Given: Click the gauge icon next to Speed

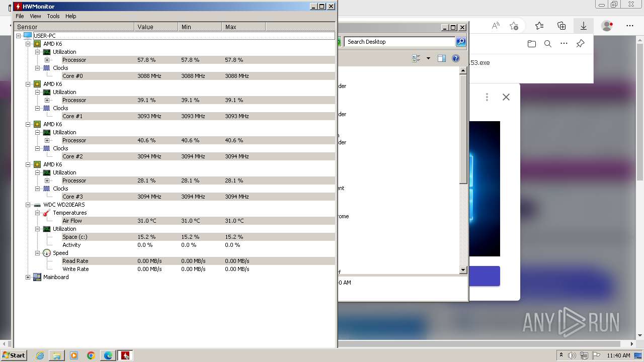Looking at the screenshot, I should pyautogui.click(x=47, y=253).
